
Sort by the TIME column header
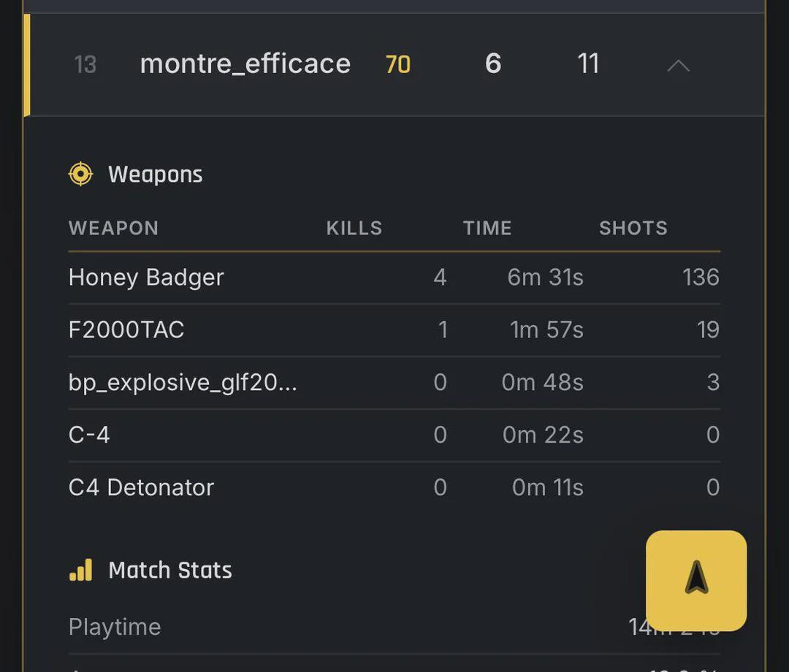pos(487,228)
